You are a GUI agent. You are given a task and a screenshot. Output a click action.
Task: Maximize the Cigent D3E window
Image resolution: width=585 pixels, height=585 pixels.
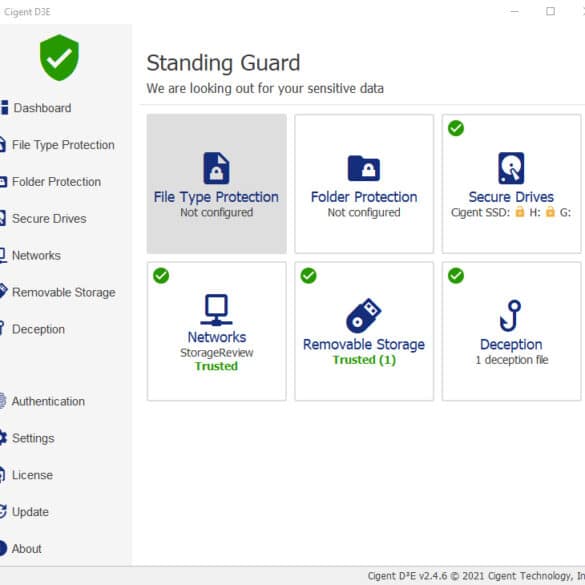550,11
